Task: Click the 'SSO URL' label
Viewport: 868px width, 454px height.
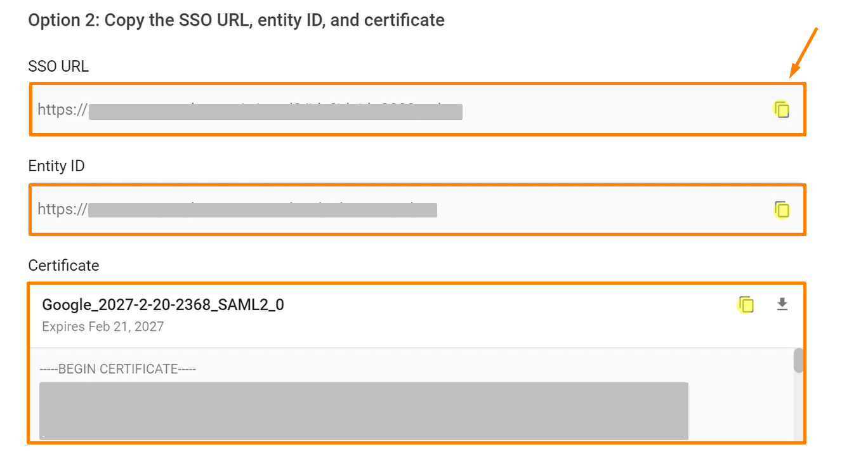Action: [58, 66]
